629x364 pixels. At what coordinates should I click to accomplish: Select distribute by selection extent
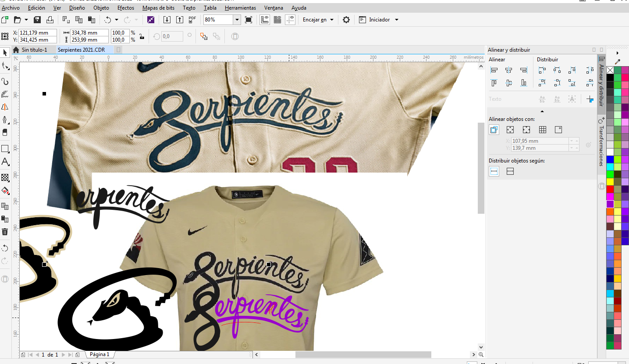494,172
